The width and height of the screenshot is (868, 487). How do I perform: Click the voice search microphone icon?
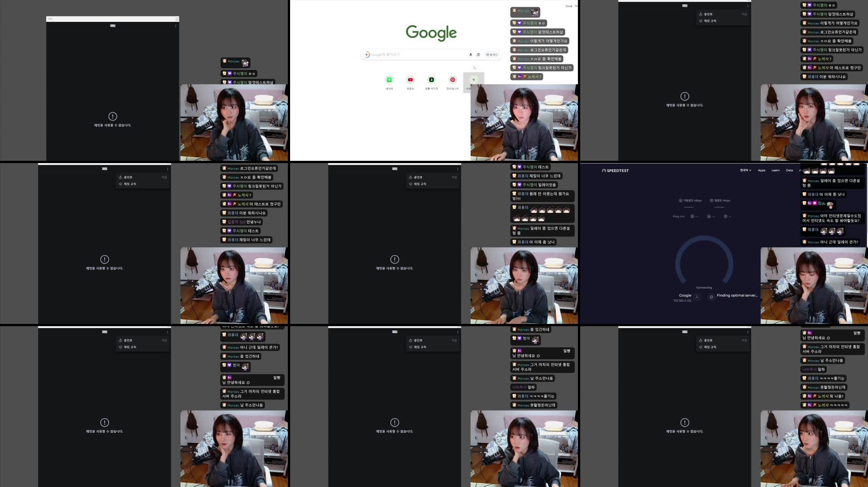point(470,55)
